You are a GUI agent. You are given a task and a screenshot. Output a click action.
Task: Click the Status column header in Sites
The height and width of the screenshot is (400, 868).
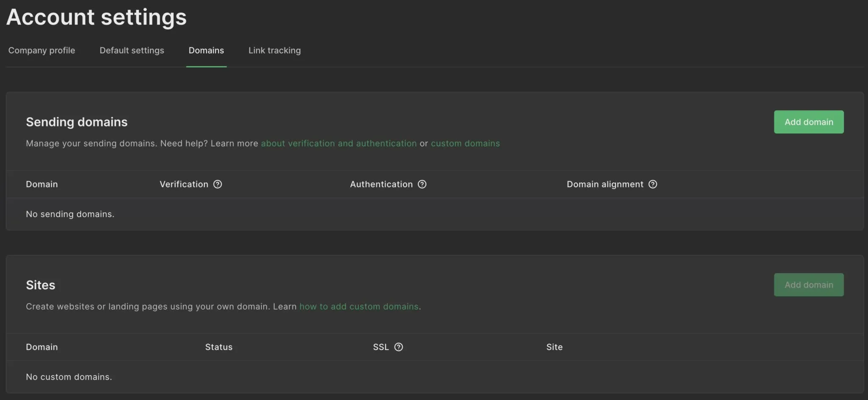pos(219,347)
